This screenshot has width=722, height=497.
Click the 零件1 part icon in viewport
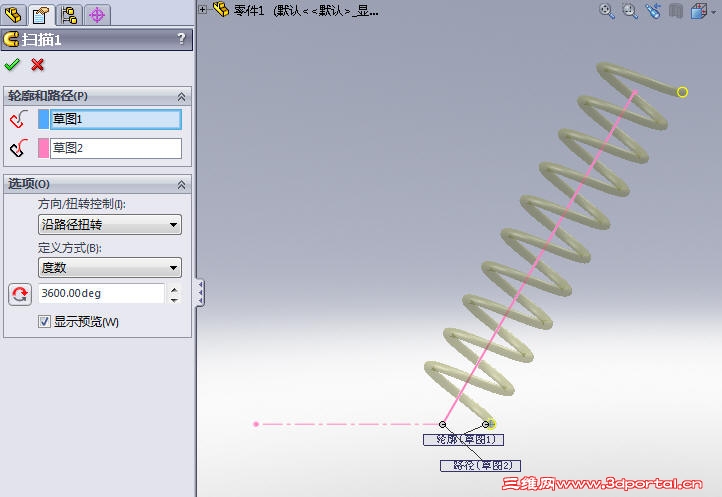click(x=221, y=9)
